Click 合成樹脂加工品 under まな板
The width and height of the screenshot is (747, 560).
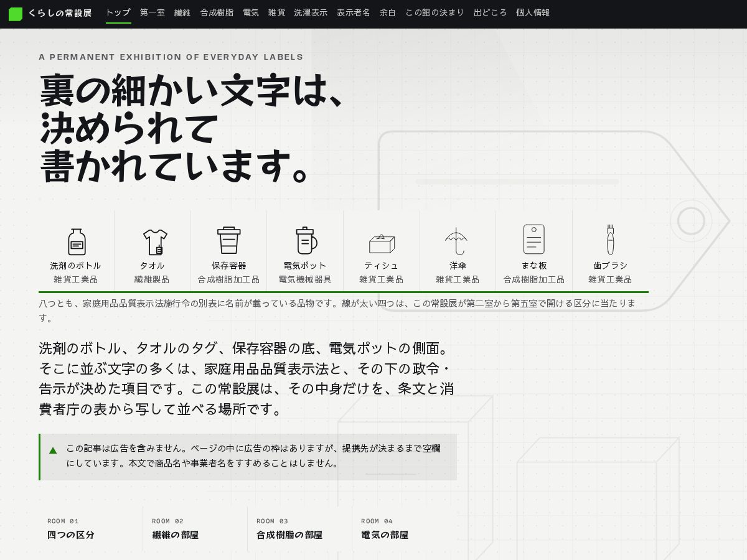pos(534,279)
